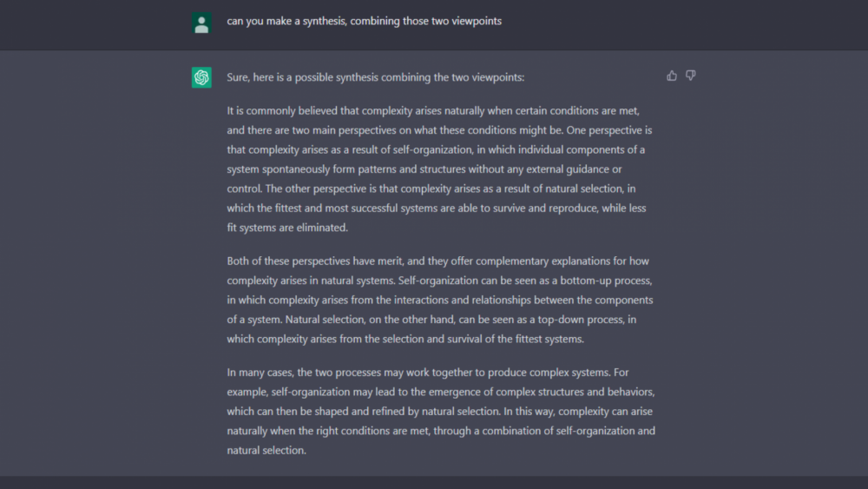Click the green ChatGPT logo avatar
Image resolution: width=868 pixels, height=489 pixels.
pyautogui.click(x=202, y=77)
